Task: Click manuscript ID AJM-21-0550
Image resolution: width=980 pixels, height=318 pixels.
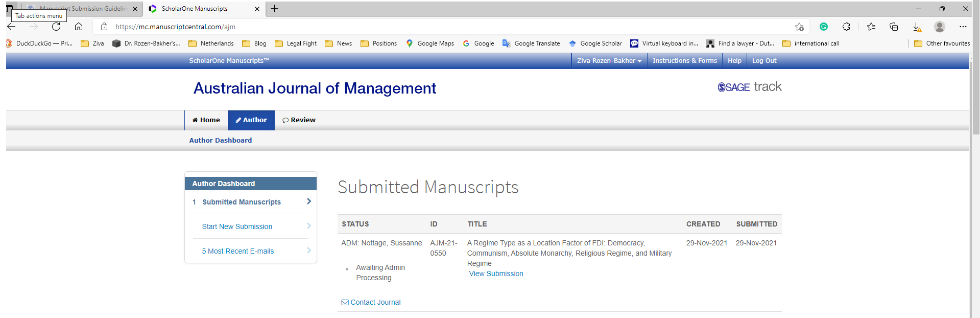Action: tap(444, 248)
